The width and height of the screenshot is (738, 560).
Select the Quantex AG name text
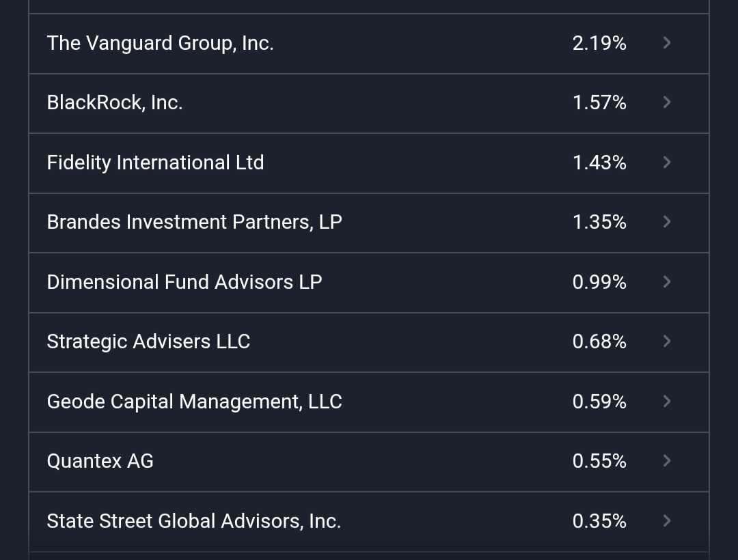point(100,461)
